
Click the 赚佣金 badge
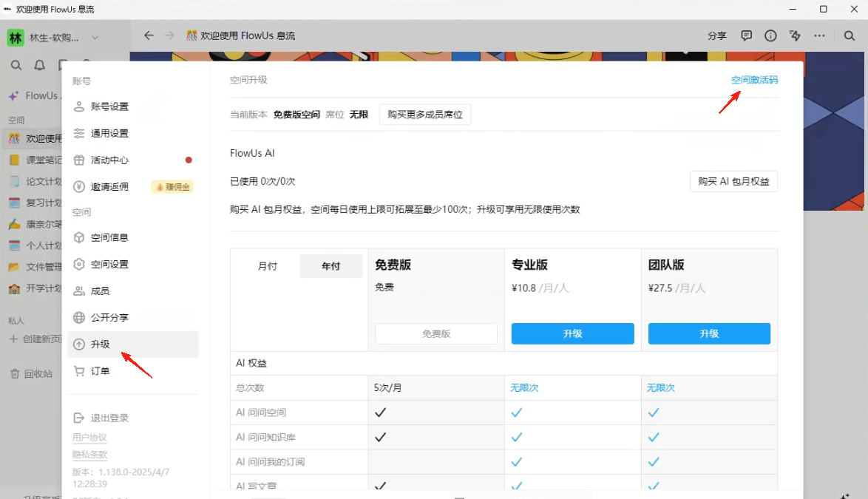[x=172, y=187]
